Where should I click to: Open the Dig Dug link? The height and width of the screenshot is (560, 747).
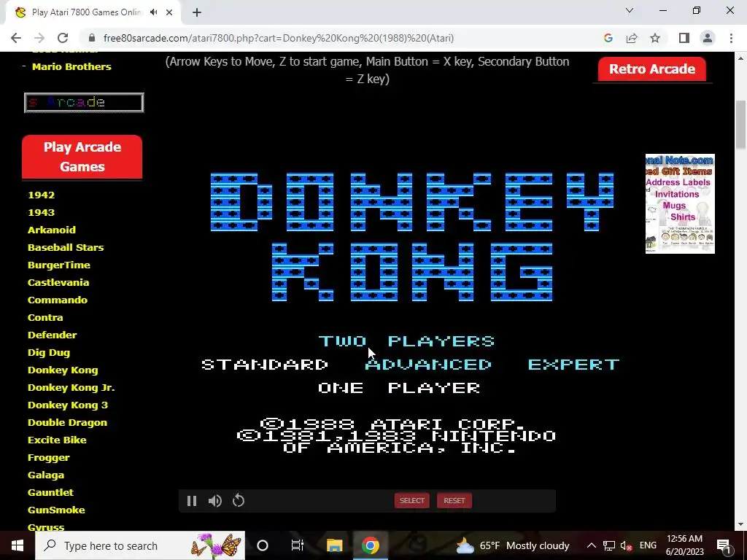click(x=49, y=353)
